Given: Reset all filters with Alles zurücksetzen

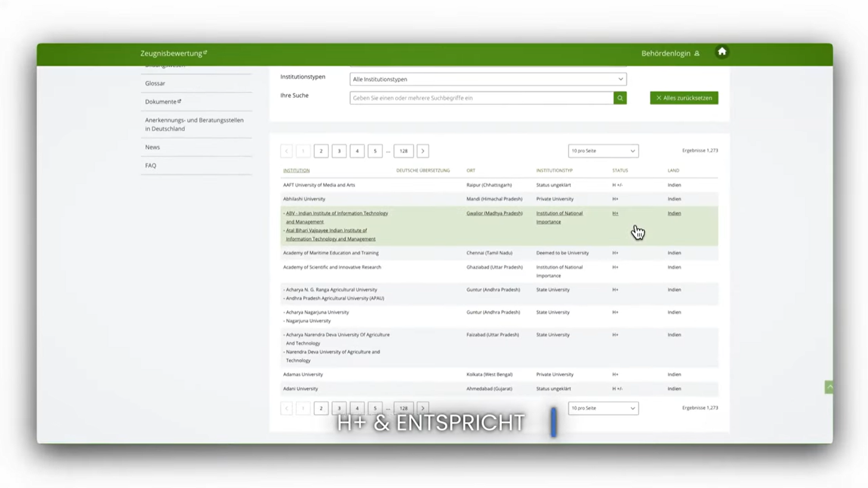Looking at the screenshot, I should click(x=684, y=98).
